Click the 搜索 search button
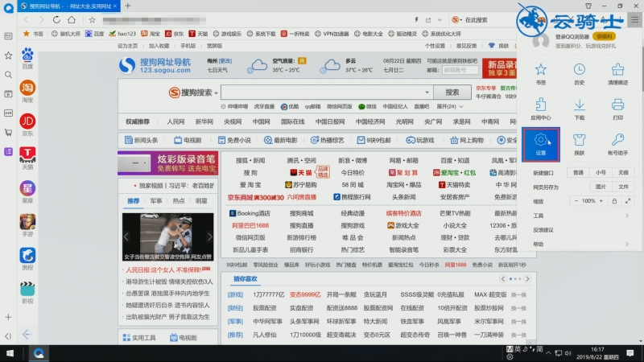 point(452,93)
